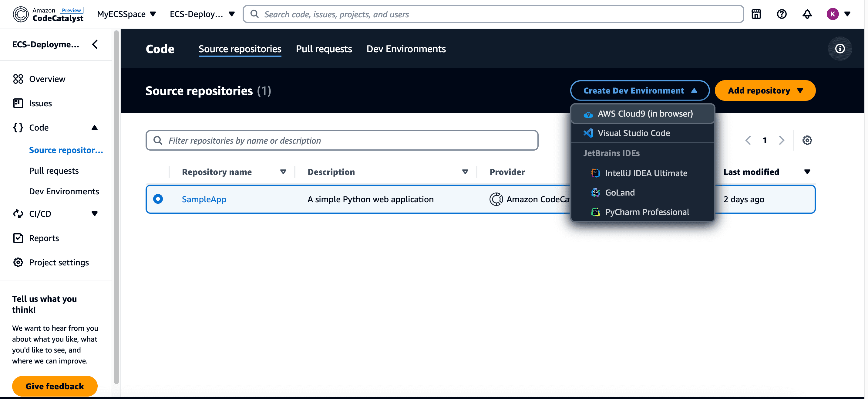Click page number 1 in pagination
868x399 pixels.
[765, 140]
